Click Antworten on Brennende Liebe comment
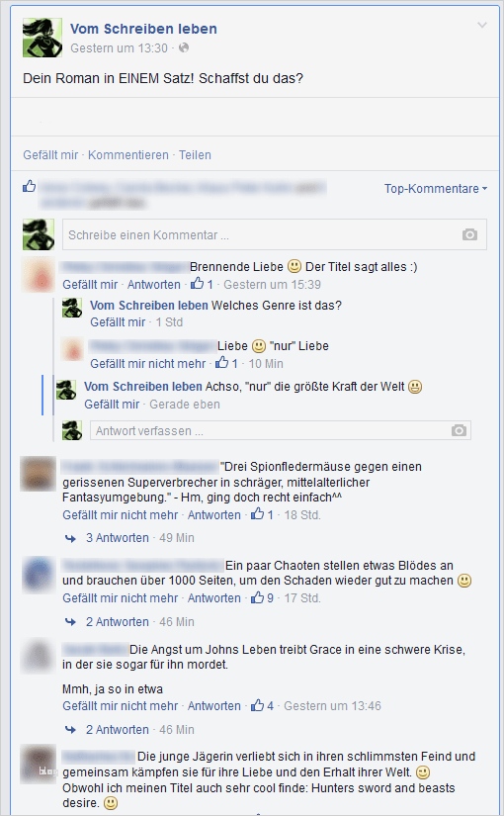Viewport: 504px width, 816px height. [x=154, y=284]
